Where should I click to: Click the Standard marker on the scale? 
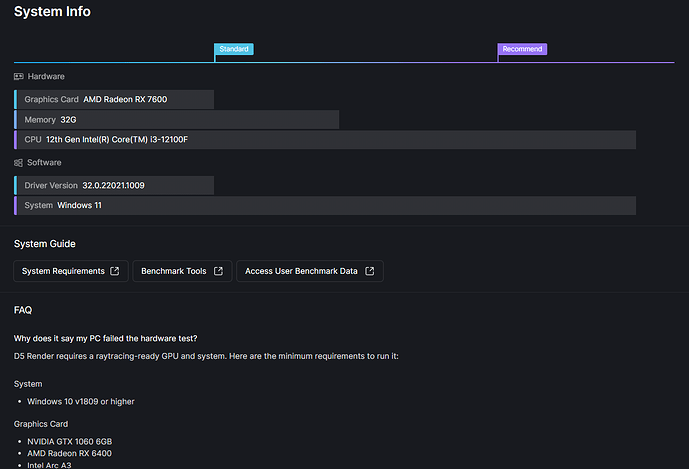(x=233, y=49)
